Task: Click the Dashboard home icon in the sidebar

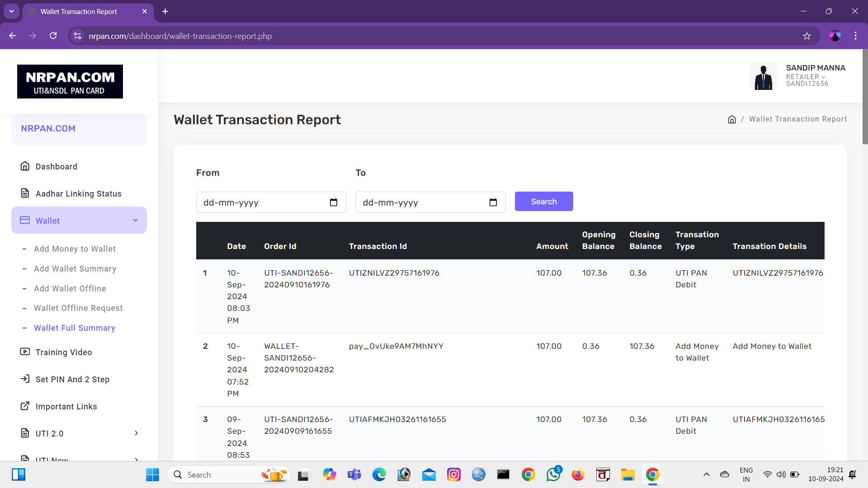Action: coord(25,166)
